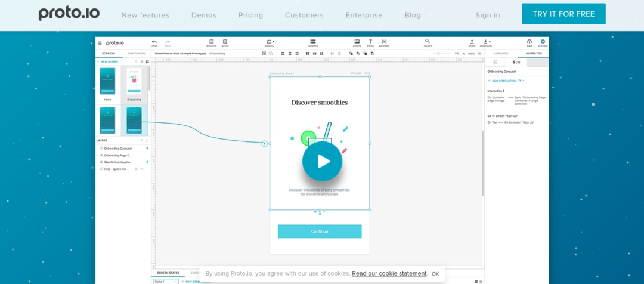Open the inspector properties sliders tab
This screenshot has height=284, width=644.
point(496,63)
